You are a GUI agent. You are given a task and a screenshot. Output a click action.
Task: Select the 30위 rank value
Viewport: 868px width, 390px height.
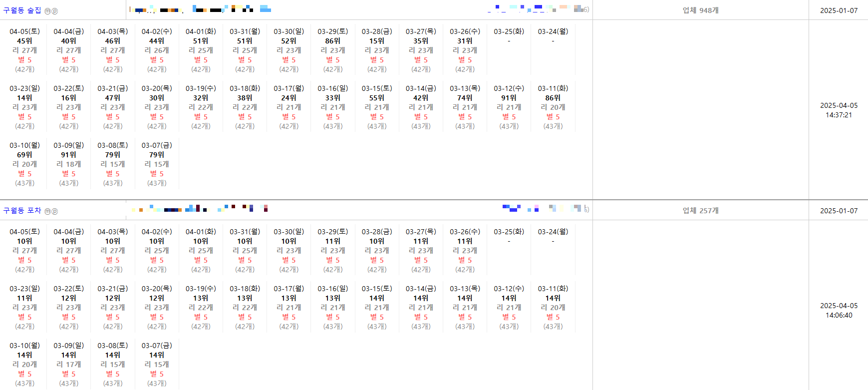click(x=157, y=98)
